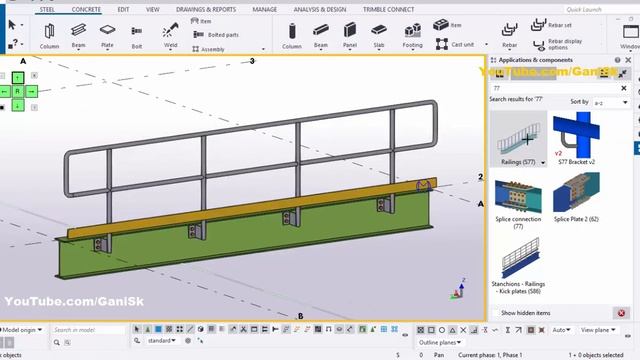Choose the concrete Panel tool
The height and width of the screenshot is (360, 640).
(350, 35)
